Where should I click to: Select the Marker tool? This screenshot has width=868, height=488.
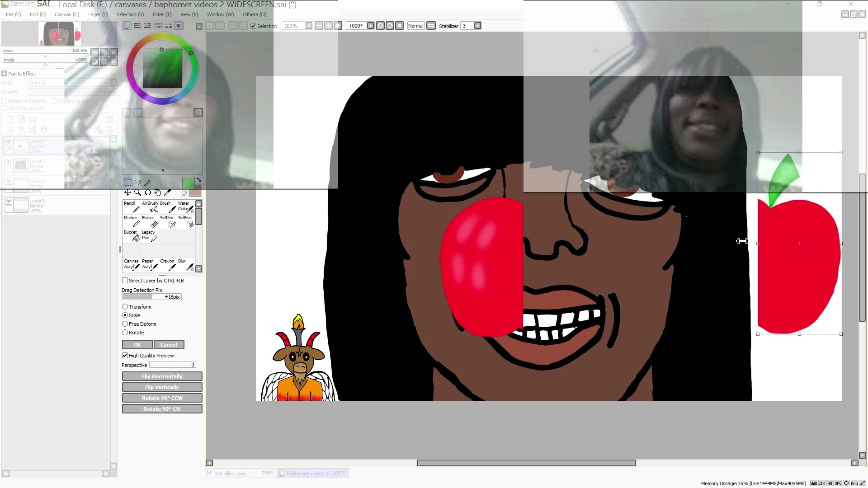pos(132,221)
